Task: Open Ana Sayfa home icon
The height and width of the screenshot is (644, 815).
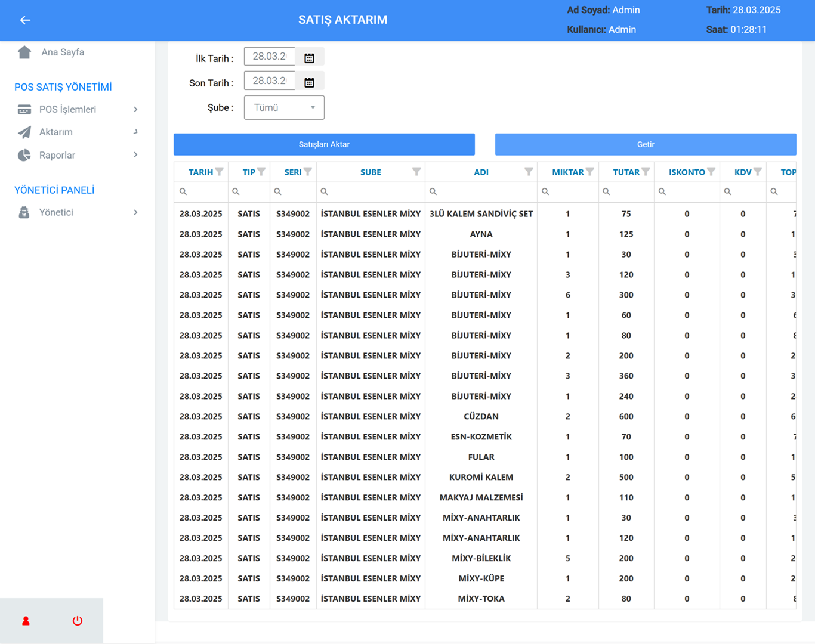Action: pyautogui.click(x=24, y=52)
